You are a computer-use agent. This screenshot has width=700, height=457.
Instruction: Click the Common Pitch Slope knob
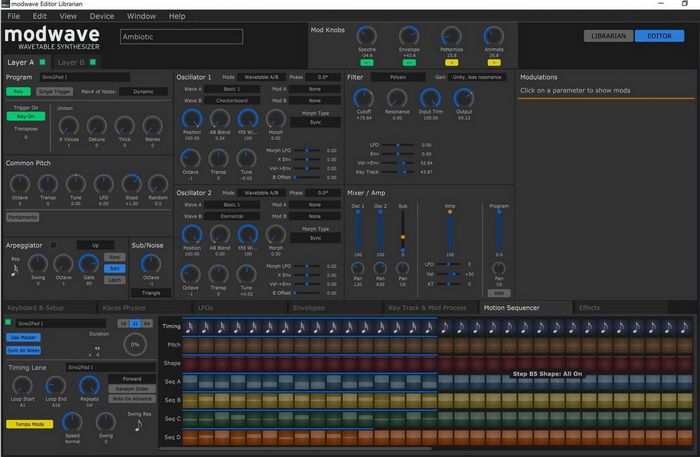pos(132,183)
